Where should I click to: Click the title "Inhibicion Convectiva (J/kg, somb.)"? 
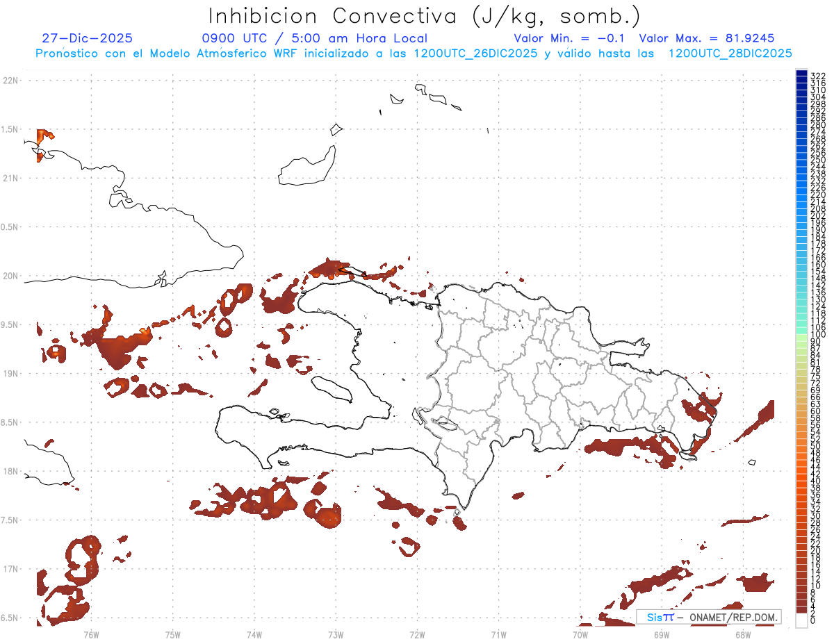425,16
